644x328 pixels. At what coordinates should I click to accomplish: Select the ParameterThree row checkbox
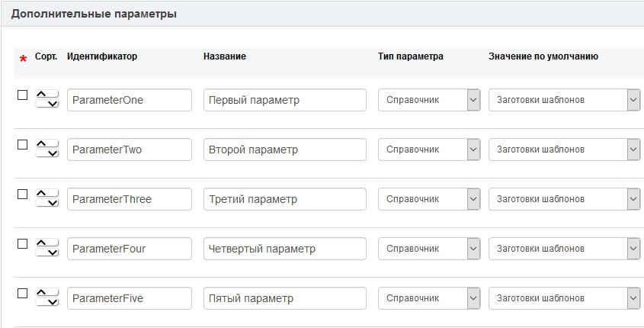tap(22, 194)
